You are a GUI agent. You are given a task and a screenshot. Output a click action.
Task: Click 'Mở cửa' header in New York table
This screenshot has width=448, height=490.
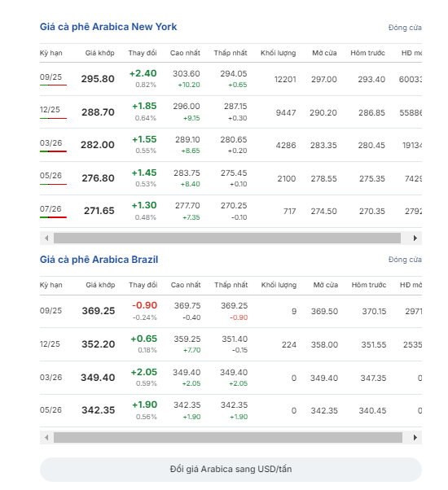[x=324, y=53]
